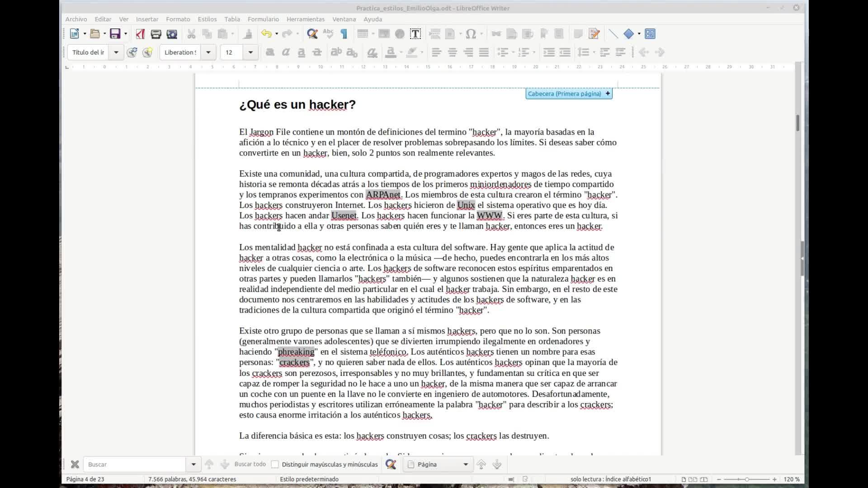The height and width of the screenshot is (488, 868).
Task: Toggle formatting marks (pilcrow)
Action: 344,34
